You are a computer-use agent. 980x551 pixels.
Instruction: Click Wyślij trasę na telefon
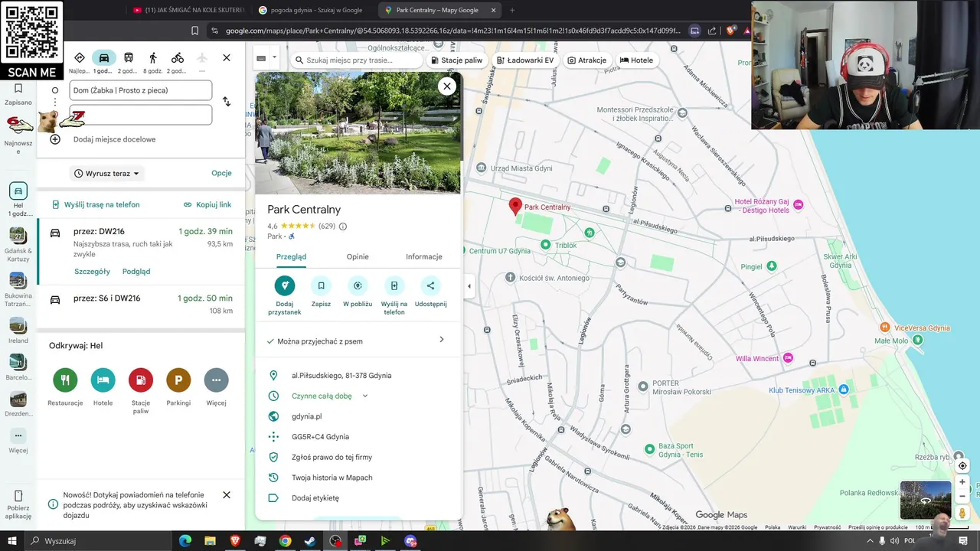[x=96, y=205]
